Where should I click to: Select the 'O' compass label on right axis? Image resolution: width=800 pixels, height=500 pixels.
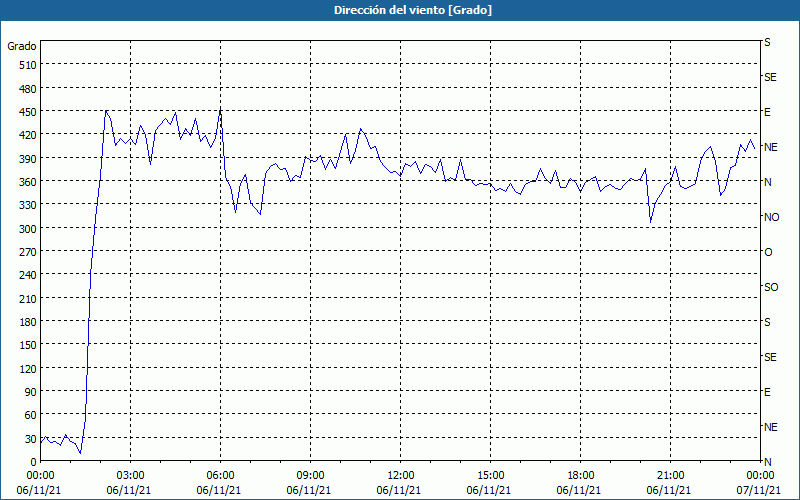pyautogui.click(x=768, y=253)
